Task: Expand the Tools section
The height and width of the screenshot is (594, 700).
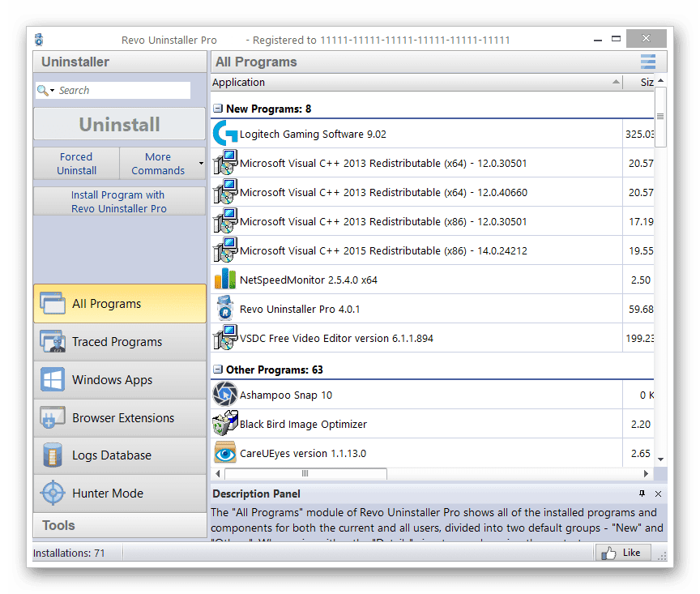Action: point(120,525)
